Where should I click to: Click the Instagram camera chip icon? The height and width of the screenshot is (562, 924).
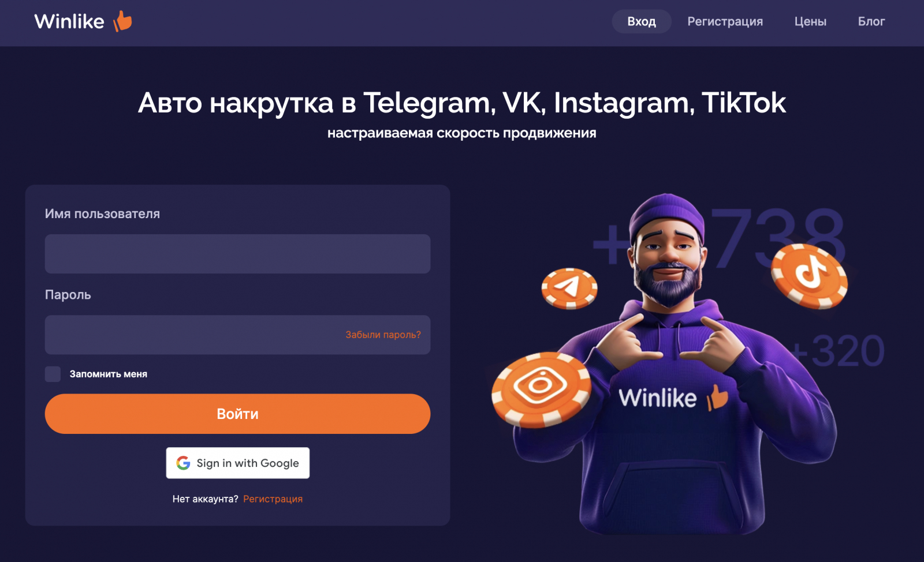541,389
